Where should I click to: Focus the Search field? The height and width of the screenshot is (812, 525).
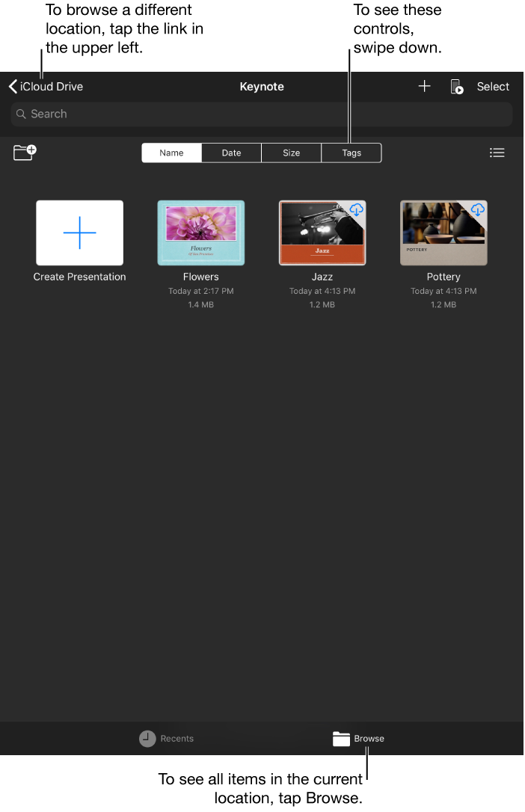[x=262, y=114]
